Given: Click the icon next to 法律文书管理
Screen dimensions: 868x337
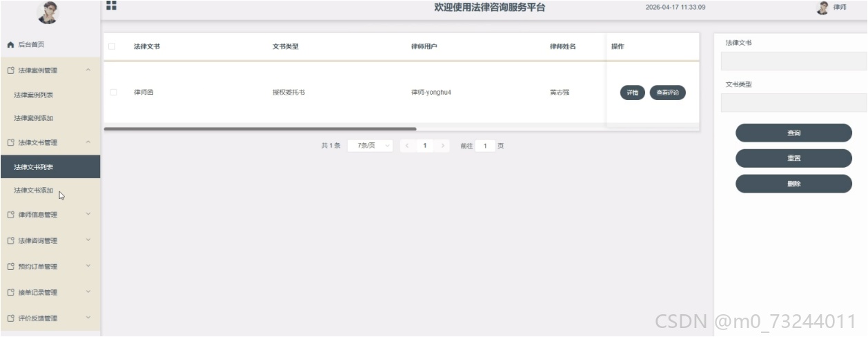Looking at the screenshot, I should click(x=10, y=143).
